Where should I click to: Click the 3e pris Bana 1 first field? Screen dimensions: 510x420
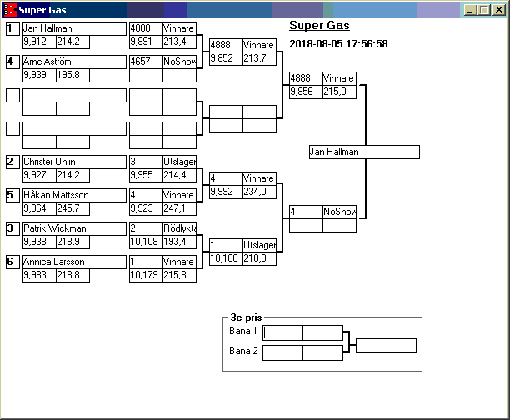(x=283, y=333)
